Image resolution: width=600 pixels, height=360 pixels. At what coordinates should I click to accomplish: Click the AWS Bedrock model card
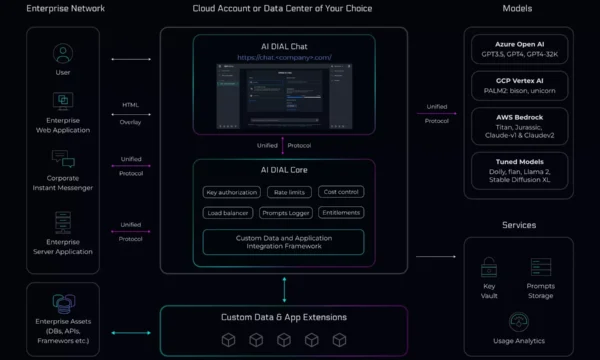click(519, 126)
